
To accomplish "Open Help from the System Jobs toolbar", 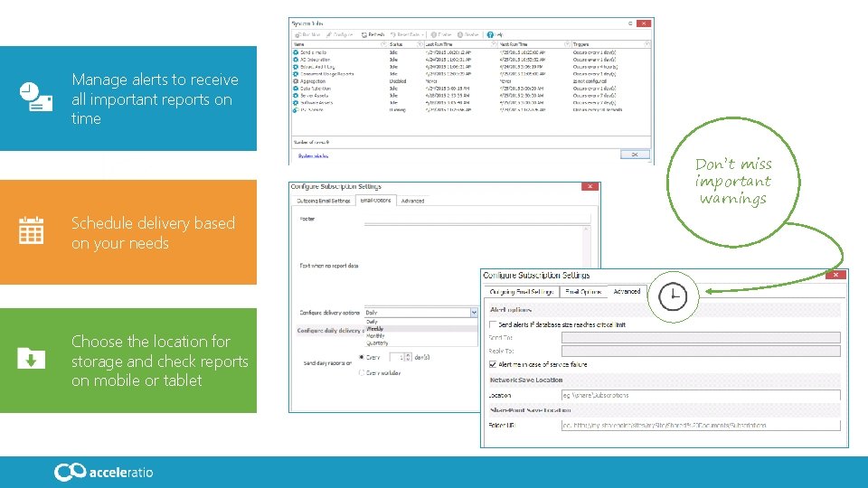I will 495,35.
